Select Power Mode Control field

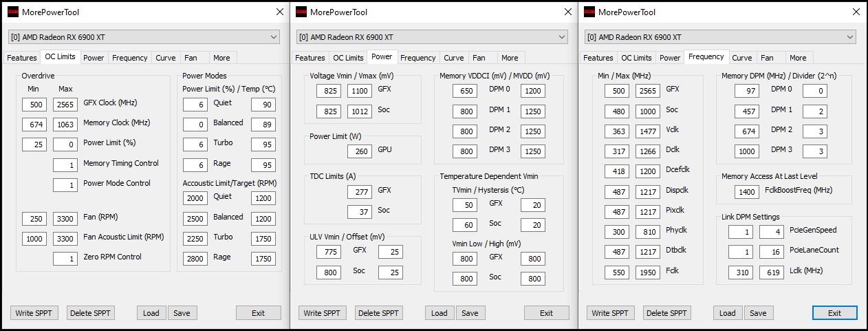coord(65,185)
